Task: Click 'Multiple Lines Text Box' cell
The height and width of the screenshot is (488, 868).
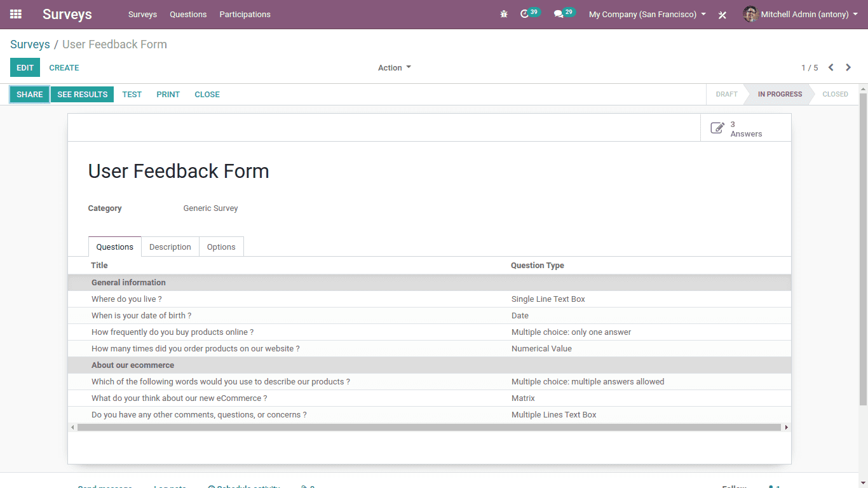Action: coord(554,414)
